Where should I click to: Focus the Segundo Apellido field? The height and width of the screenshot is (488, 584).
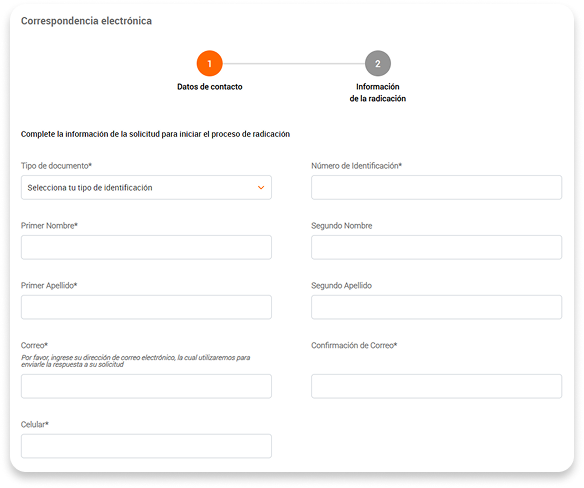pyautogui.click(x=437, y=307)
